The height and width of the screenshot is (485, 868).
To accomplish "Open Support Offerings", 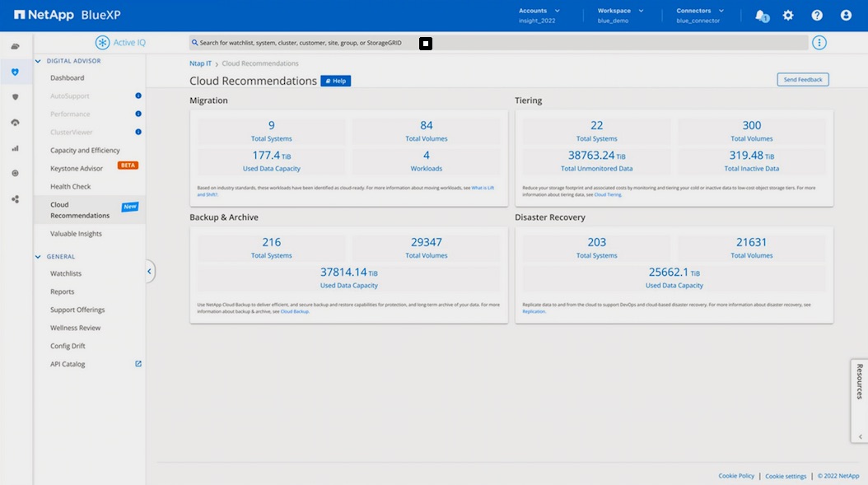I will [x=77, y=310].
